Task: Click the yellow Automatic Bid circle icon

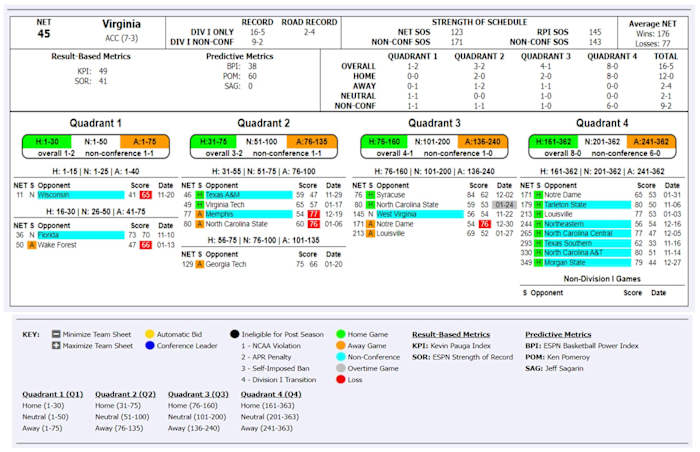Action: (148, 335)
